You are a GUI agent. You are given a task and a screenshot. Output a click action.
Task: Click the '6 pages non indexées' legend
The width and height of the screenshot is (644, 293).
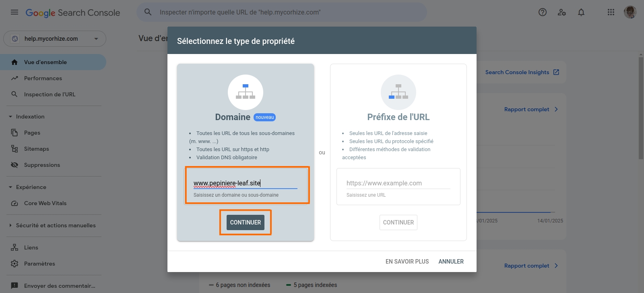pyautogui.click(x=239, y=285)
